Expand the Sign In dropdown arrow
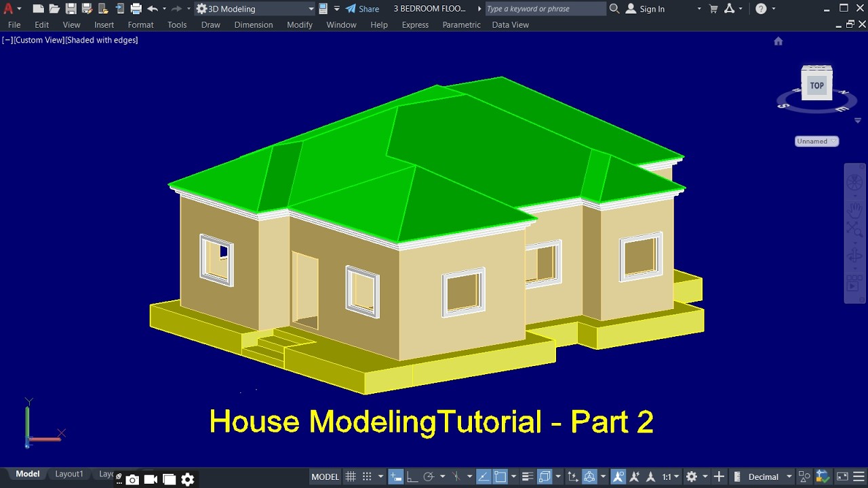Image resolution: width=868 pixels, height=488 pixels. coord(699,9)
